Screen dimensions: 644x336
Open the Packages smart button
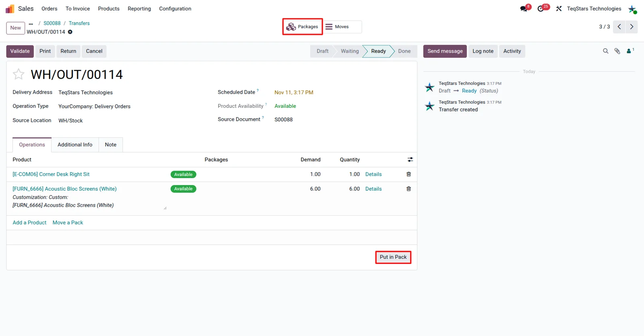coord(302,27)
